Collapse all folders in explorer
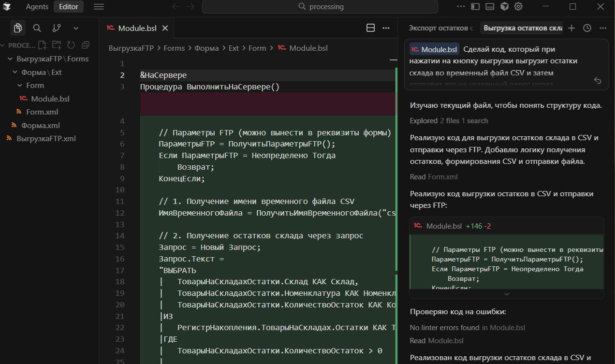This screenshot has height=364, width=615. 86,45
